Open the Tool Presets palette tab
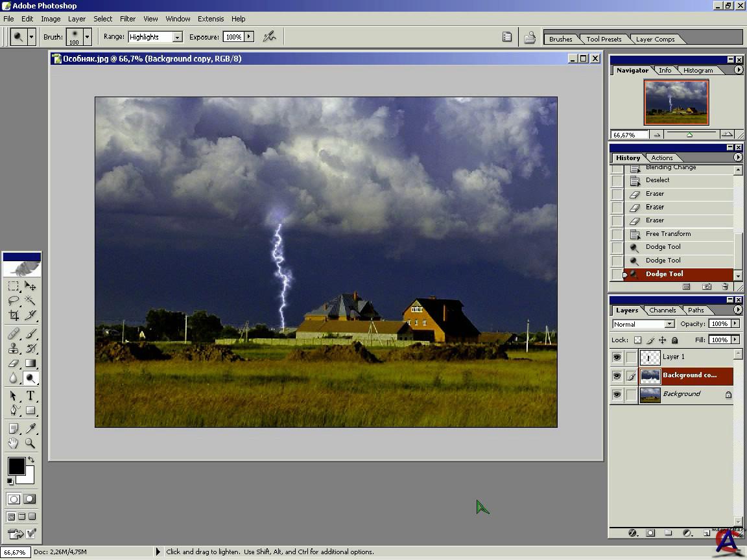The height and width of the screenshot is (560, 747). [604, 39]
